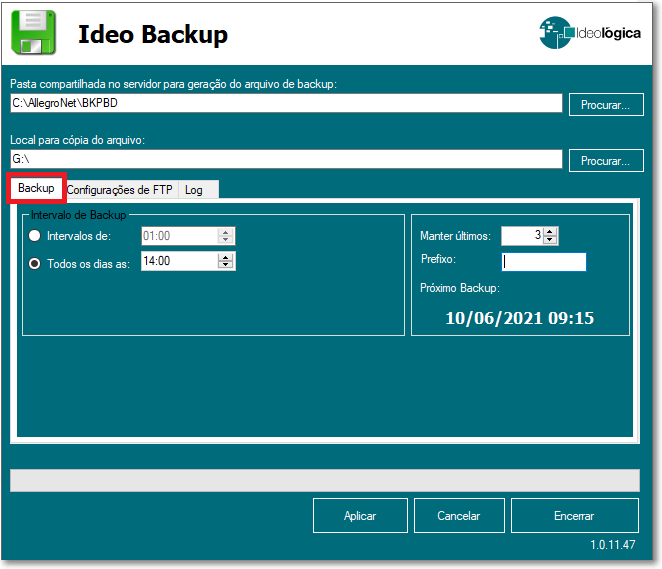
Task: Decrease the 'Todos os dias as' time down arrow
Action: 226,265
